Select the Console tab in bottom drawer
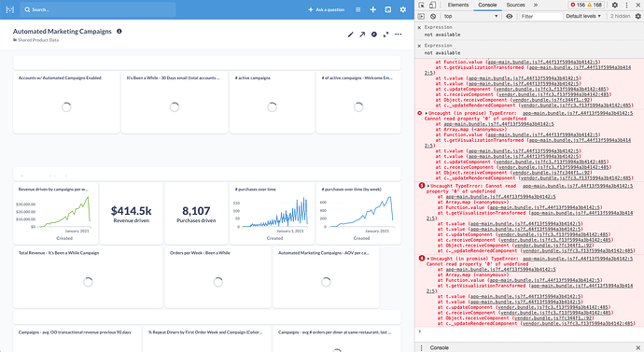The height and width of the screenshot is (352, 644). pyautogui.click(x=439, y=348)
